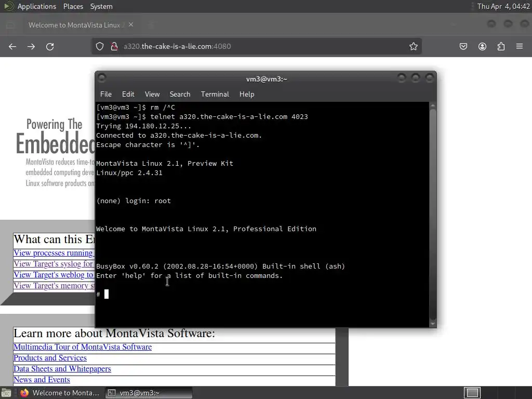
Task: Click the clock Thu Apr 4, 04:42
Action: click(503, 6)
